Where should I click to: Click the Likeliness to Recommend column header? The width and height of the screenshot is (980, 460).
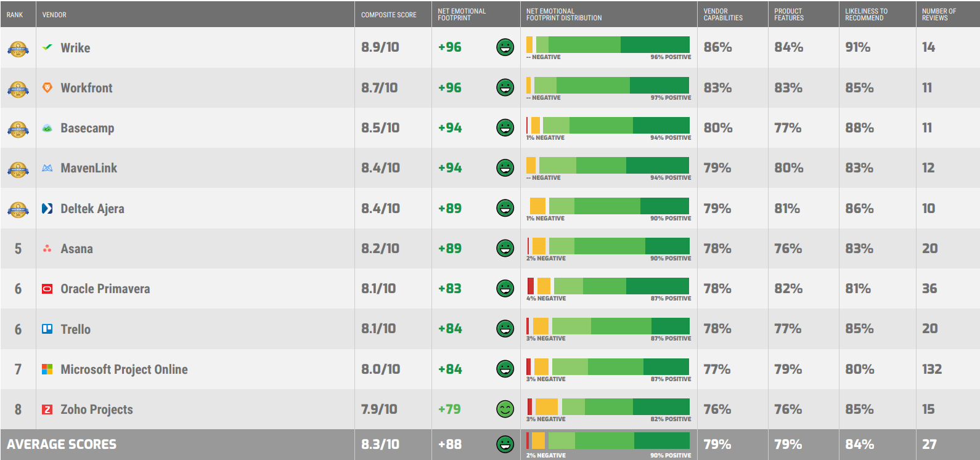tap(866, 15)
